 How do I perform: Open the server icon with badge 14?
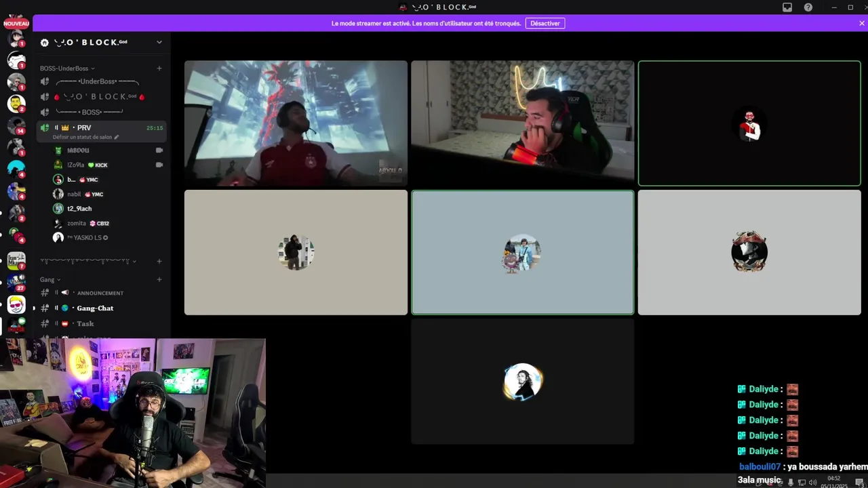point(16,125)
